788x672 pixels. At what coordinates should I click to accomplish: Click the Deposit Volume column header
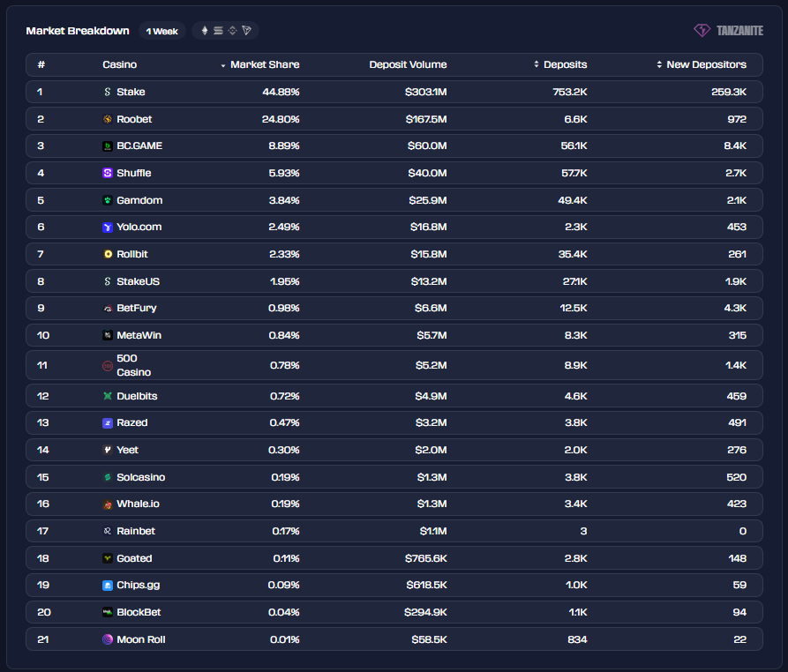pos(408,64)
